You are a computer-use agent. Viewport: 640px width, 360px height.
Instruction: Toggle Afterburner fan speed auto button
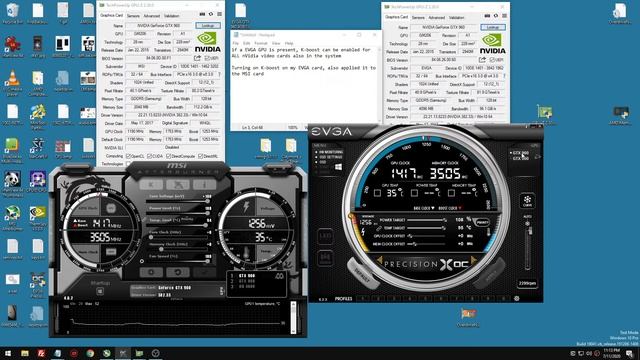pyautogui.click(x=142, y=261)
